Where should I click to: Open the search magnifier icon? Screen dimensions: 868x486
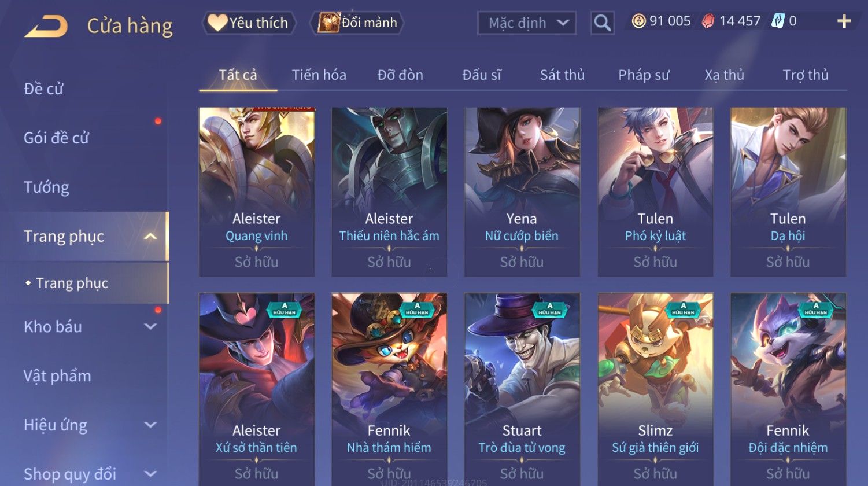(x=602, y=23)
